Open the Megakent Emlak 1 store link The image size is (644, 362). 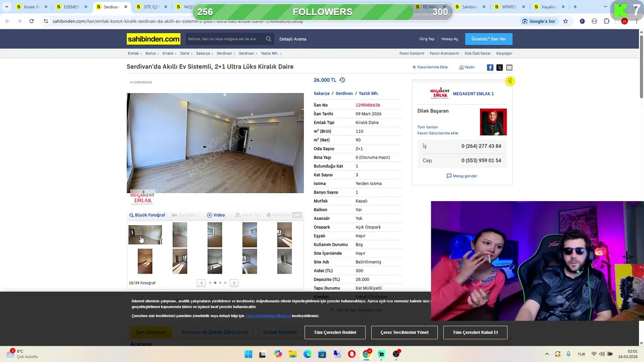pyautogui.click(x=473, y=94)
